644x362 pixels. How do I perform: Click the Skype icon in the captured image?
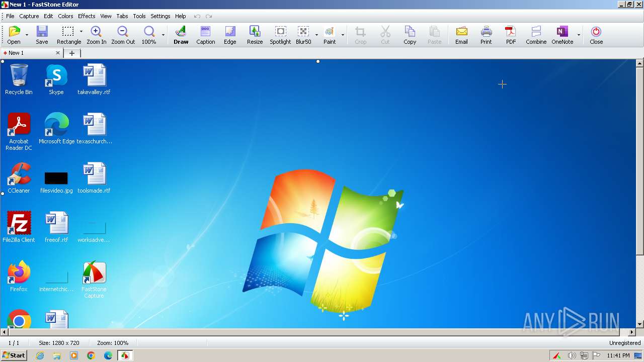[56, 79]
